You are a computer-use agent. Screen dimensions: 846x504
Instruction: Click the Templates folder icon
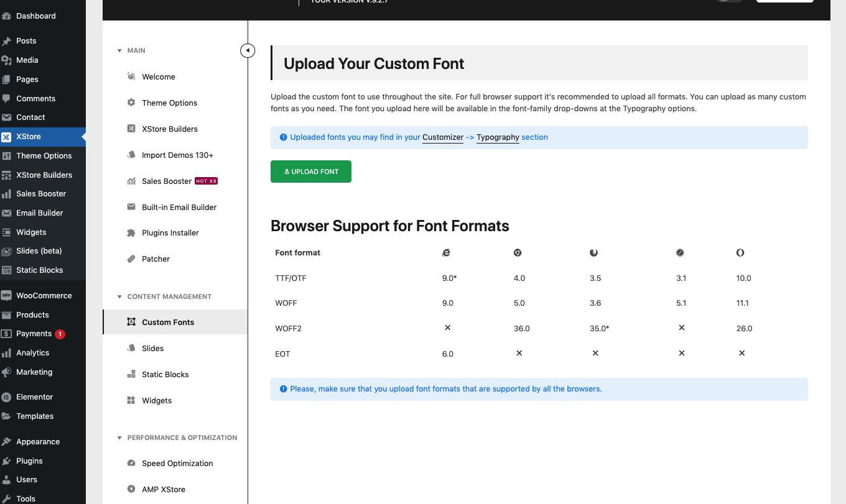tap(6, 416)
